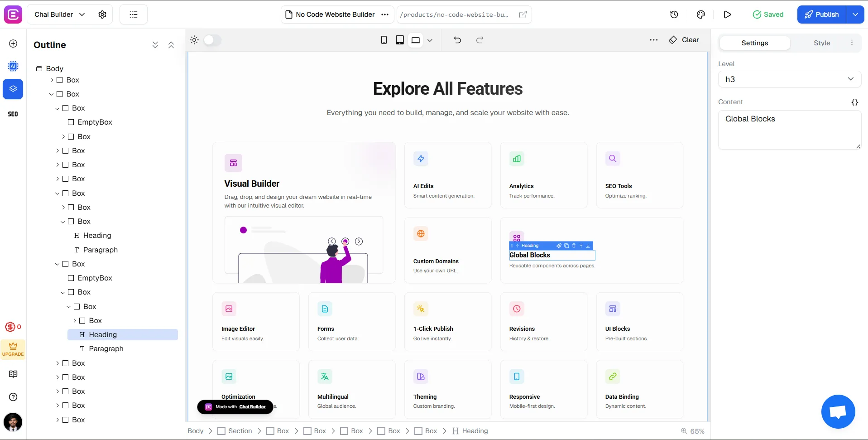The width and height of the screenshot is (868, 440).
Task: Select the mobile viewport icon
Action: [x=384, y=40]
